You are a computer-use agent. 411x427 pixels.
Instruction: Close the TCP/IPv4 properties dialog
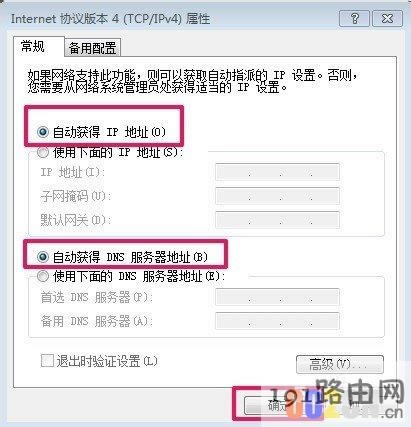coord(387,18)
